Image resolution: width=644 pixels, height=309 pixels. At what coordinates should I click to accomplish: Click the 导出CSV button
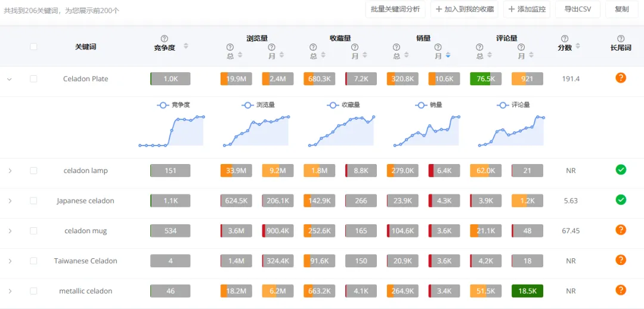(x=578, y=10)
